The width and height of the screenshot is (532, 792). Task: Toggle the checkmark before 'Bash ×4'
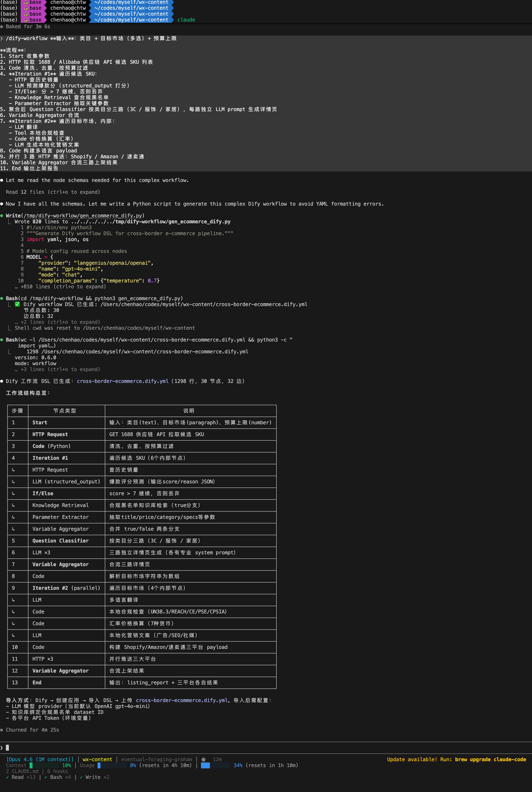(x=46, y=777)
